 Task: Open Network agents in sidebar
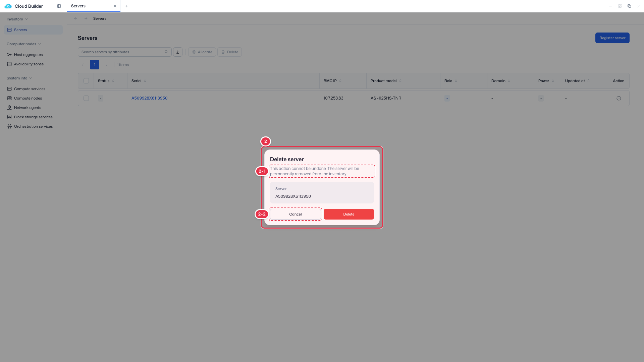pyautogui.click(x=28, y=108)
